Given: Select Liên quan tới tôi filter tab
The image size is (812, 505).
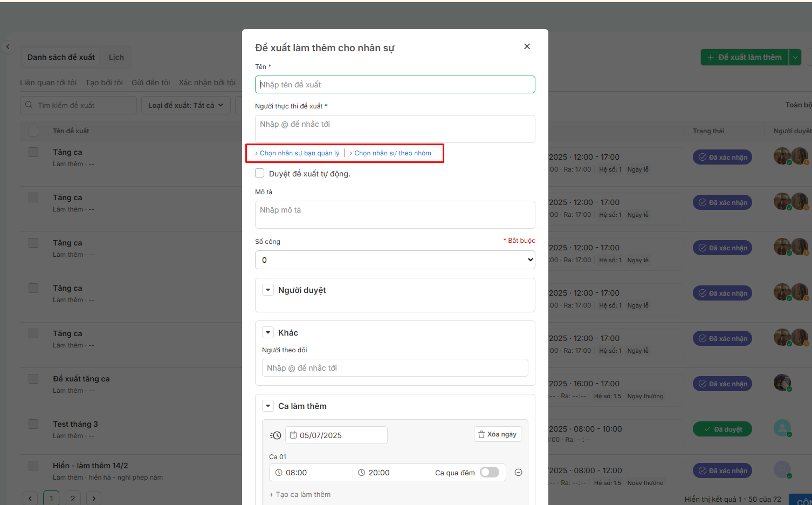Looking at the screenshot, I should coord(49,83).
